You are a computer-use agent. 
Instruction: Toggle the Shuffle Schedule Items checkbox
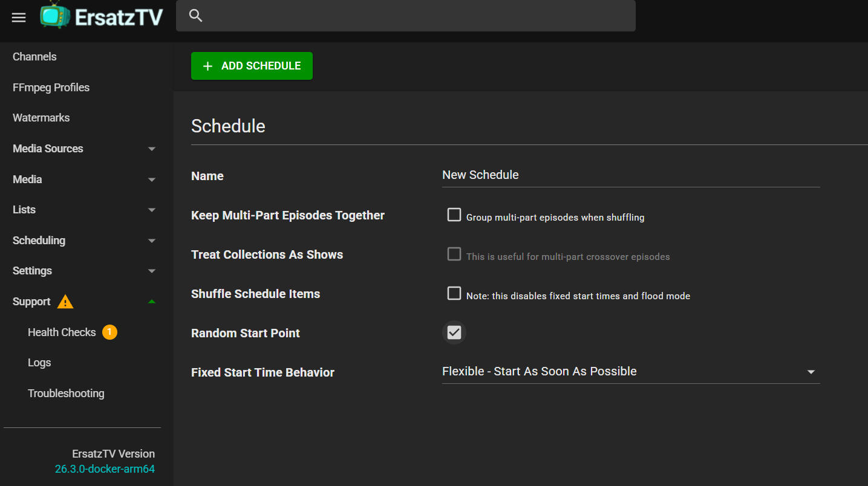pyautogui.click(x=454, y=293)
